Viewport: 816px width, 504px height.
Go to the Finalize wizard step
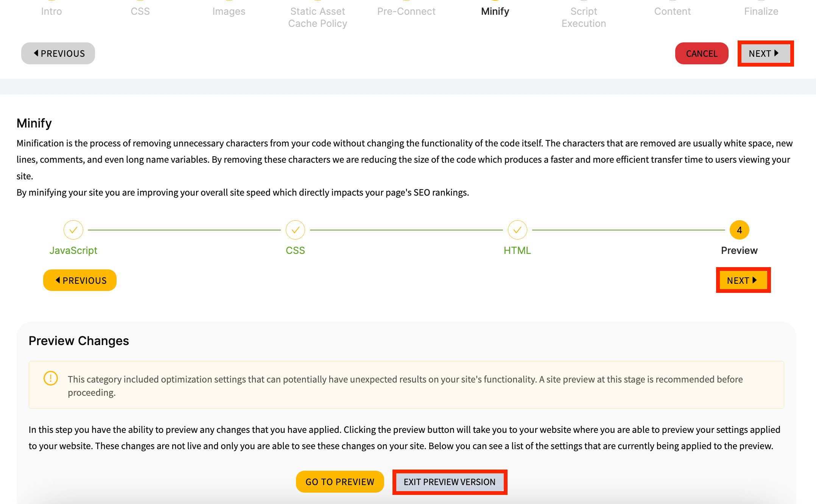coord(761,11)
